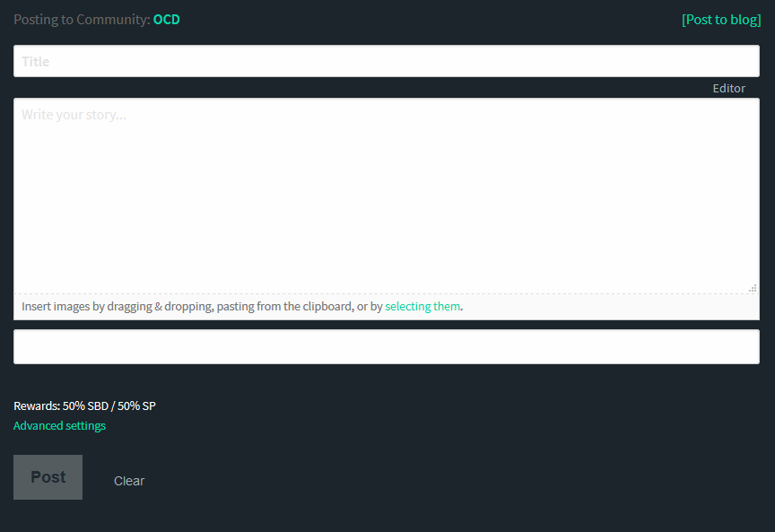Click the right end of the Title field

(745, 61)
